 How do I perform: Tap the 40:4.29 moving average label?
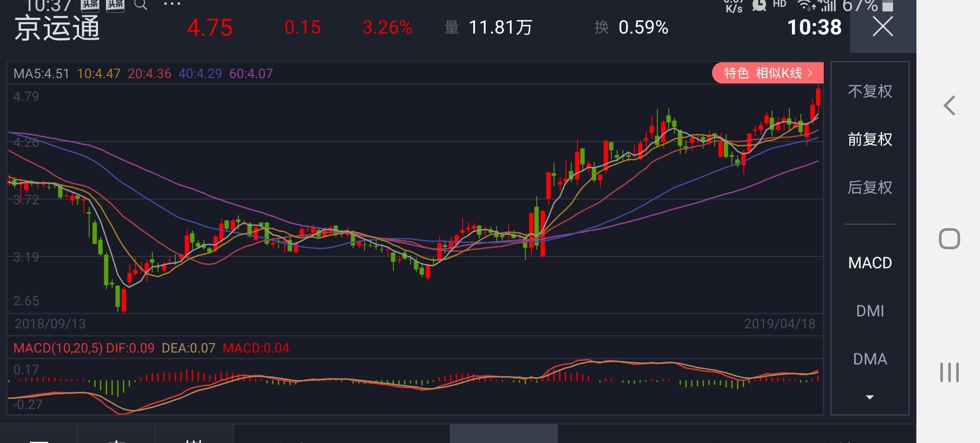(x=200, y=73)
